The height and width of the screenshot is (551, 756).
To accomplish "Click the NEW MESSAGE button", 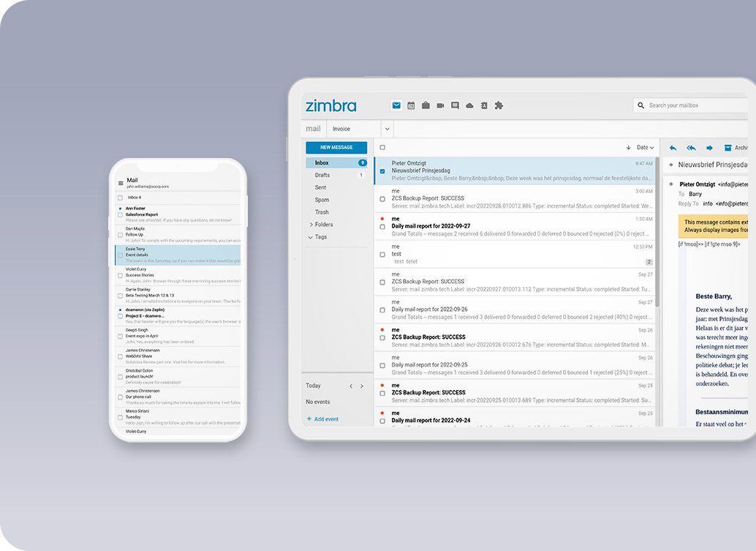I will click(336, 148).
